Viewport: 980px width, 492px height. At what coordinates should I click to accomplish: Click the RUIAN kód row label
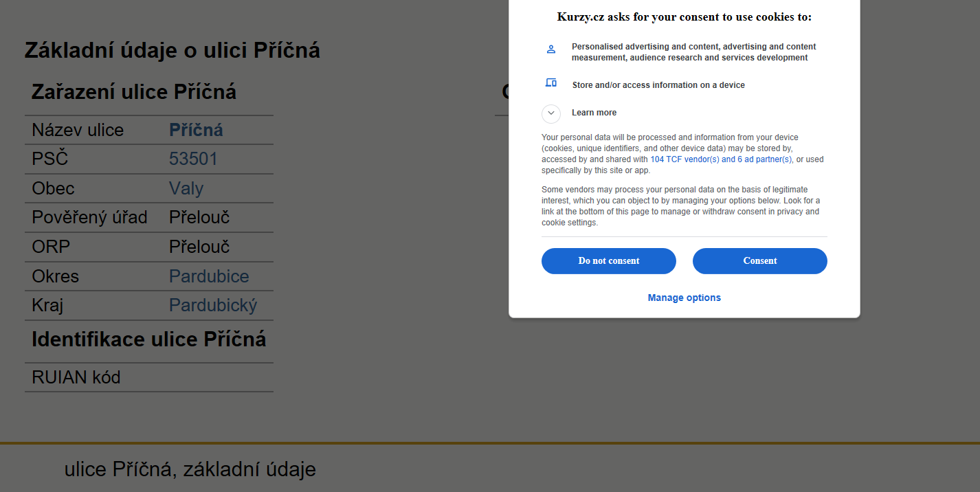[x=76, y=377]
